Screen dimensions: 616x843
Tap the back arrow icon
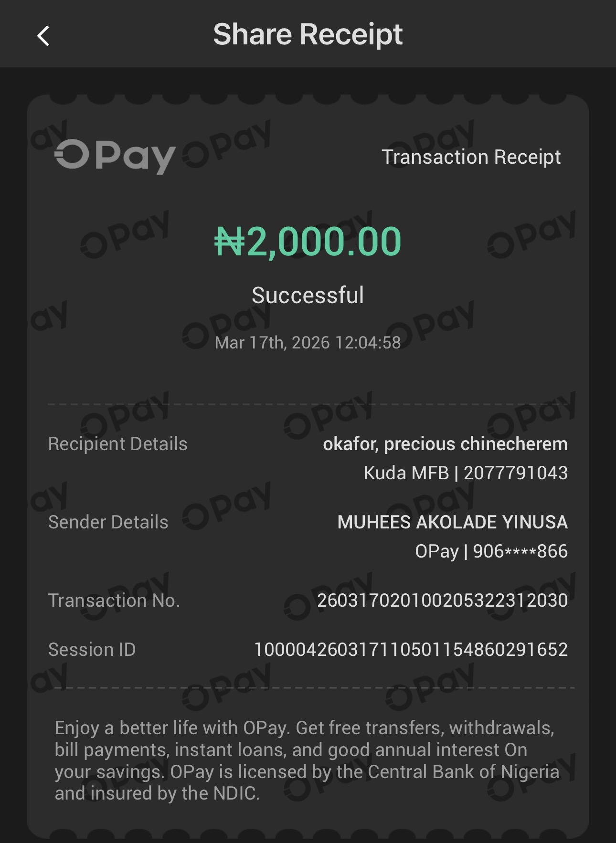tap(43, 36)
